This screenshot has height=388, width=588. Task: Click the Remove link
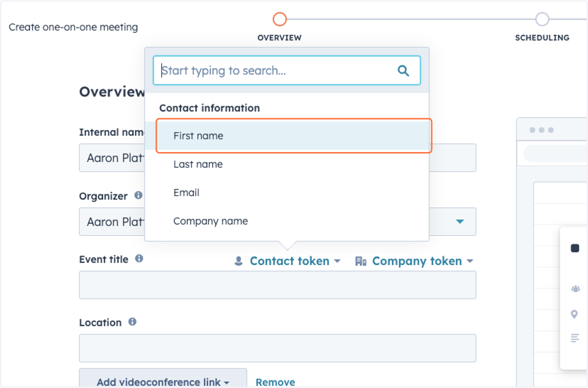coord(275,382)
